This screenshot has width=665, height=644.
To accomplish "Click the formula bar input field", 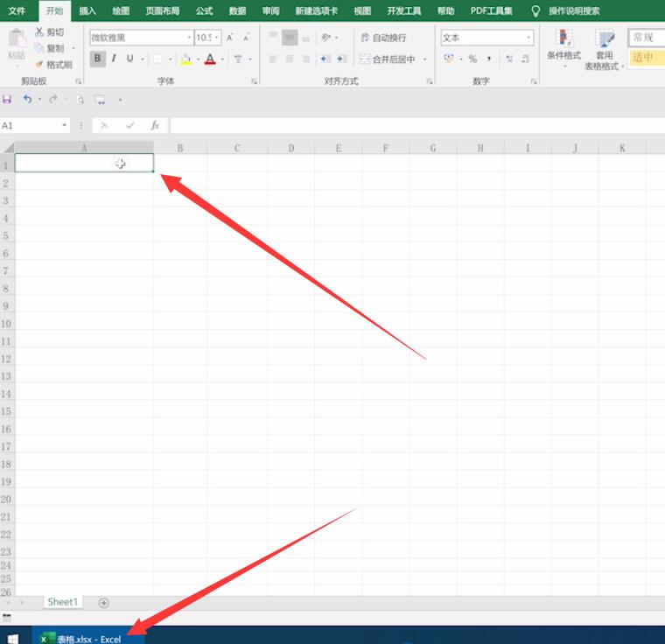I will 417,126.
